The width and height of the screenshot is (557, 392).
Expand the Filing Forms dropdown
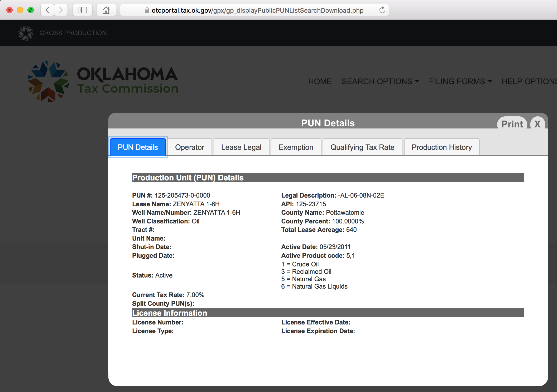pyautogui.click(x=460, y=81)
